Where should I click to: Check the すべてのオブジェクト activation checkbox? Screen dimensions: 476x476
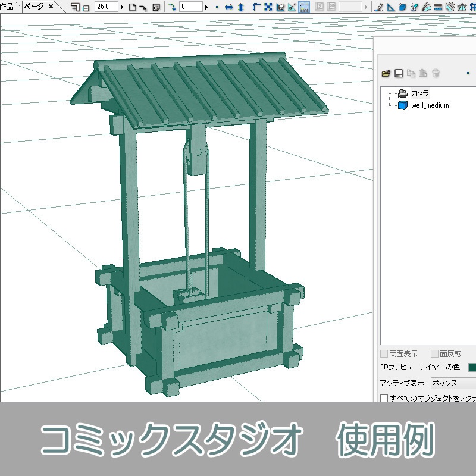384,398
